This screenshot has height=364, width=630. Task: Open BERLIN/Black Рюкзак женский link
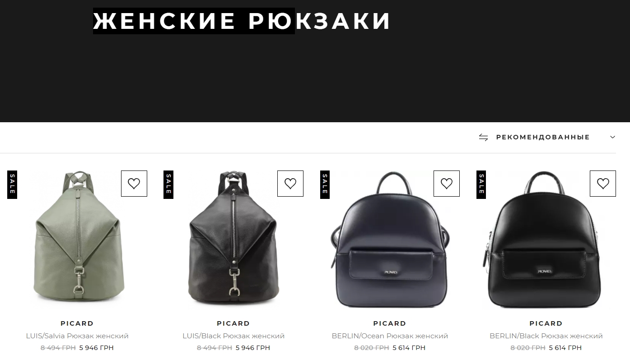[546, 336]
